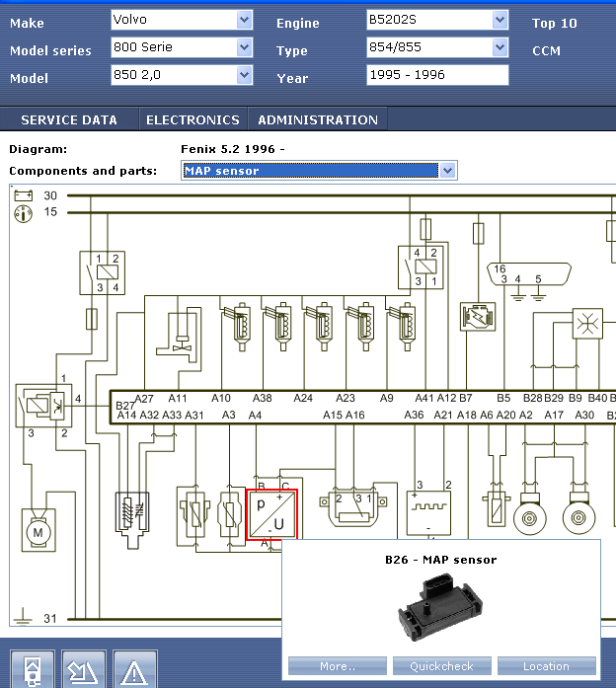
Task: Open the SERVICE DATA tab
Action: [69, 119]
